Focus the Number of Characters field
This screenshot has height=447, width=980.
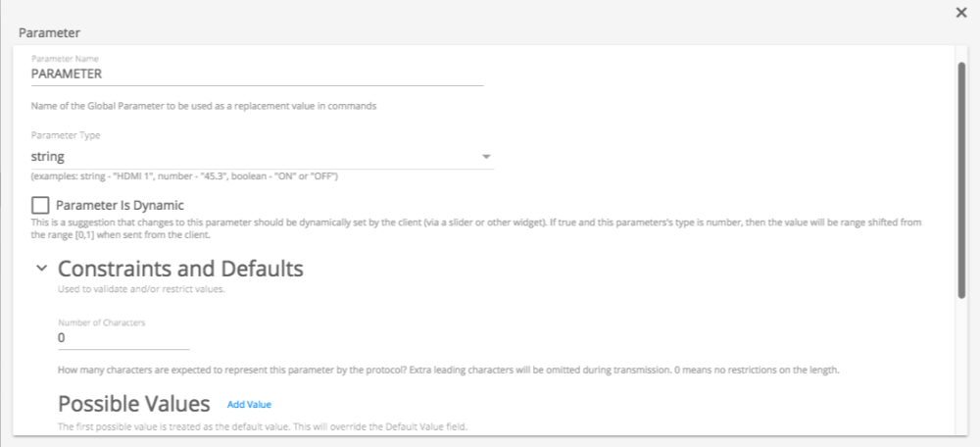pos(123,337)
